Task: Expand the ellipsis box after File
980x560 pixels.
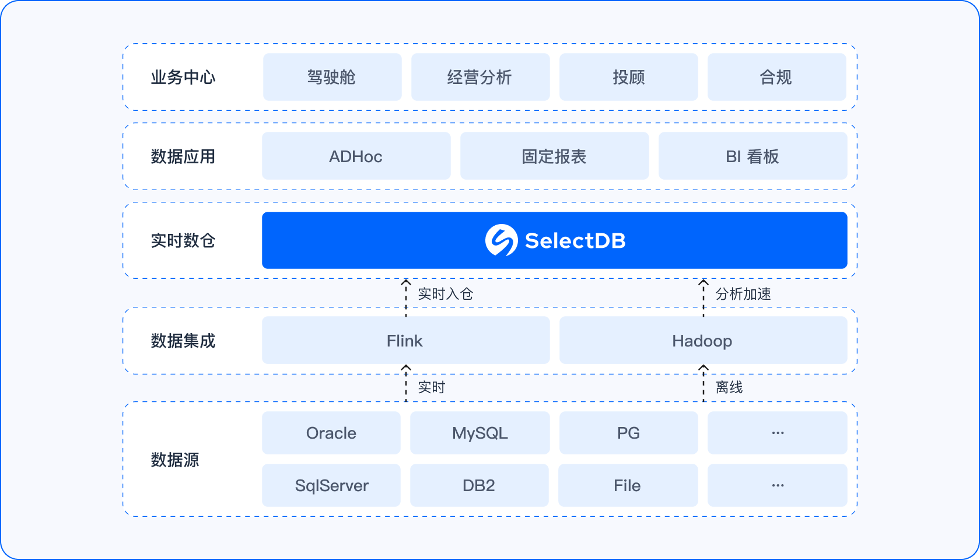Action: pyautogui.click(x=777, y=485)
